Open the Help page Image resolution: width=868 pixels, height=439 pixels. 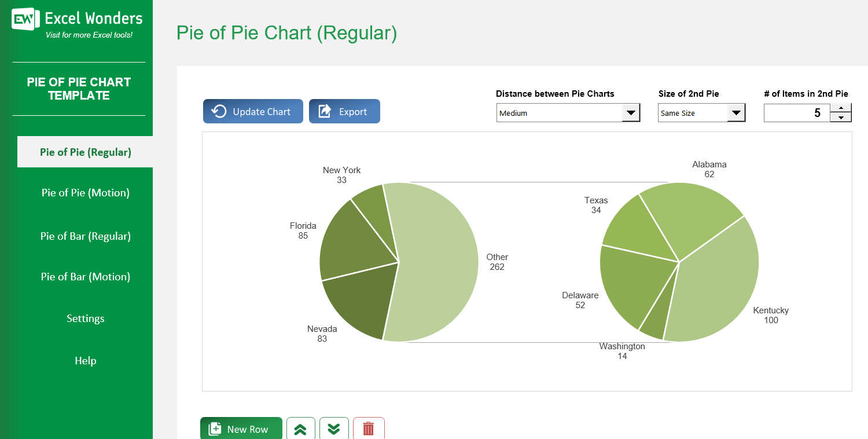click(x=85, y=360)
